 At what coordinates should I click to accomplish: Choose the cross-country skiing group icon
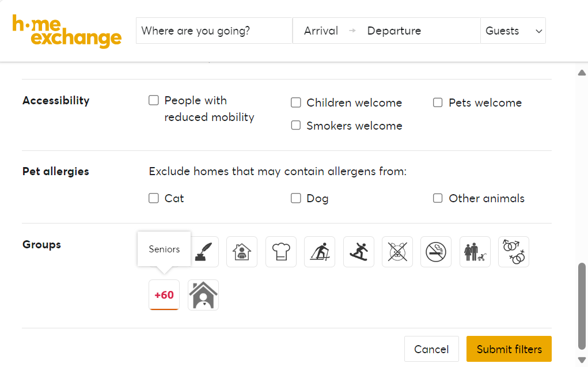pyautogui.click(x=320, y=252)
